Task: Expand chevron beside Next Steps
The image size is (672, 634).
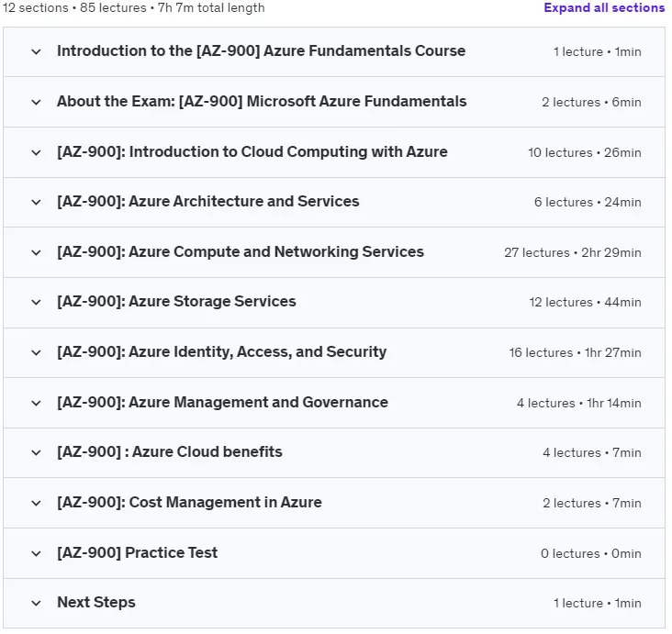Action: tap(37, 604)
